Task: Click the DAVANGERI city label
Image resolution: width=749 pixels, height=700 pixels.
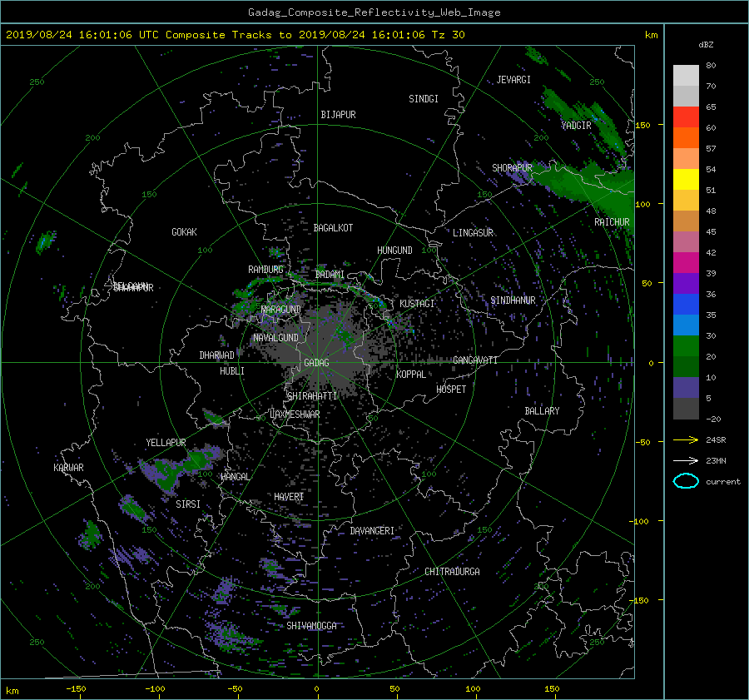Action: [372, 531]
